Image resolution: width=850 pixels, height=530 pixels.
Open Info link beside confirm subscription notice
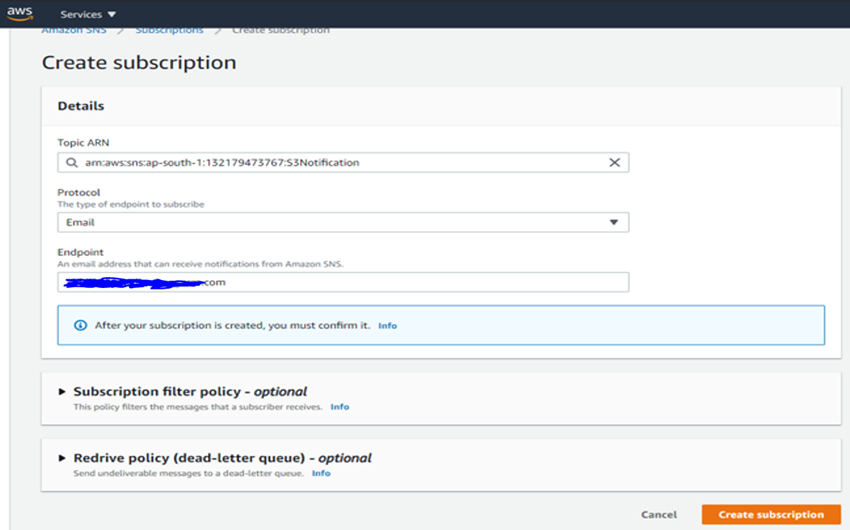tap(388, 326)
